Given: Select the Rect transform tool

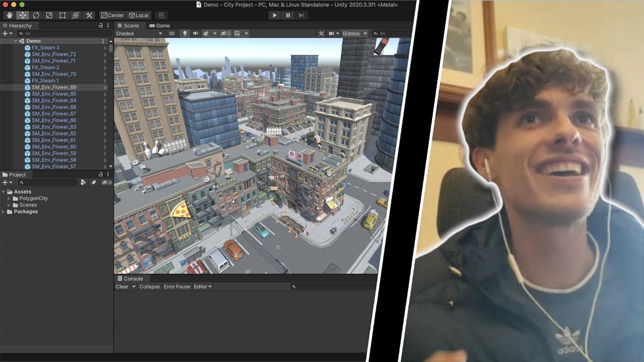Looking at the screenshot, I should tap(62, 15).
